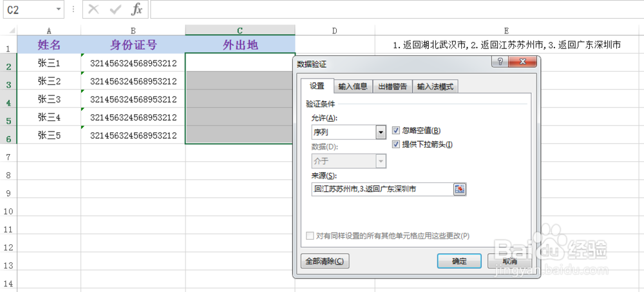Select column A header
The height and width of the screenshot is (292, 644).
tap(49, 30)
